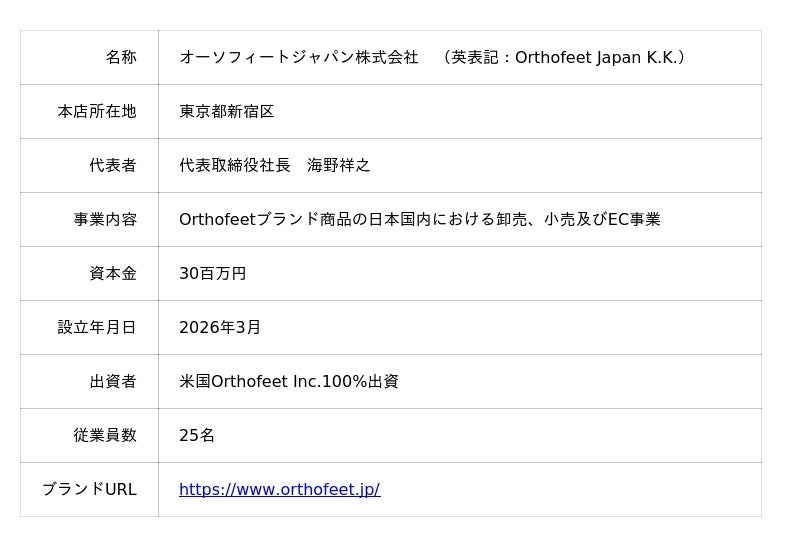
Task: Click the 名称 row label
Action: [121, 57]
